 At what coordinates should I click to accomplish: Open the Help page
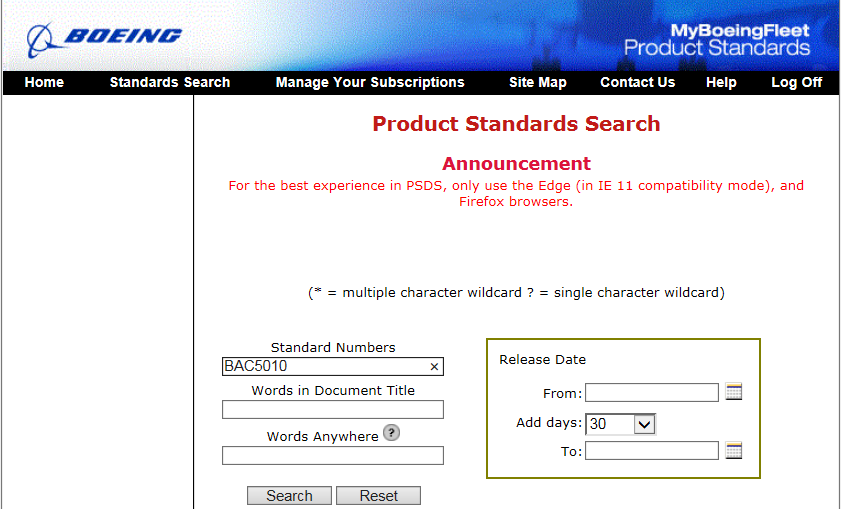721,83
